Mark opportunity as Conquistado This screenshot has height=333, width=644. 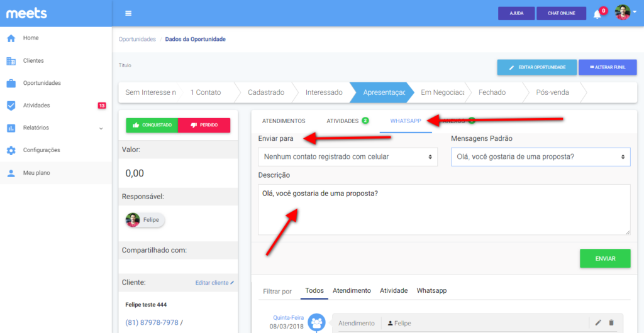152,125
